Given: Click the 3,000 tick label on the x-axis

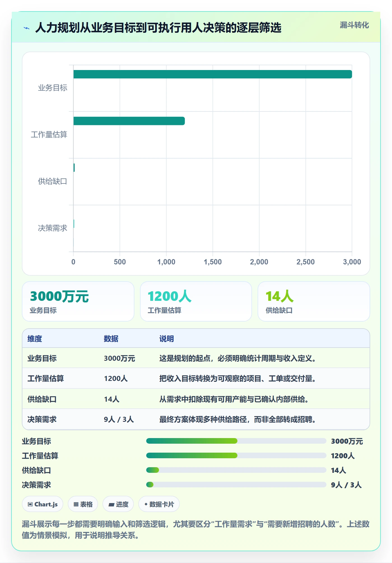Looking at the screenshot, I should point(352,262).
